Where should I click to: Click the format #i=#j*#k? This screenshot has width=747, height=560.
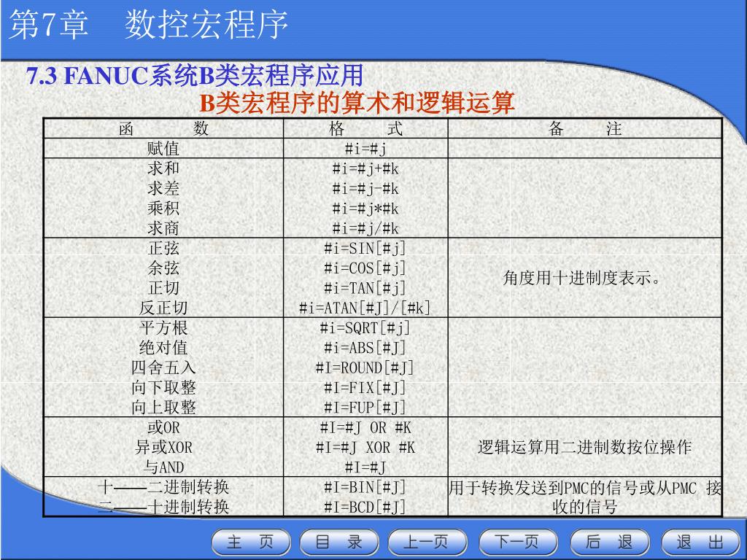tap(365, 209)
